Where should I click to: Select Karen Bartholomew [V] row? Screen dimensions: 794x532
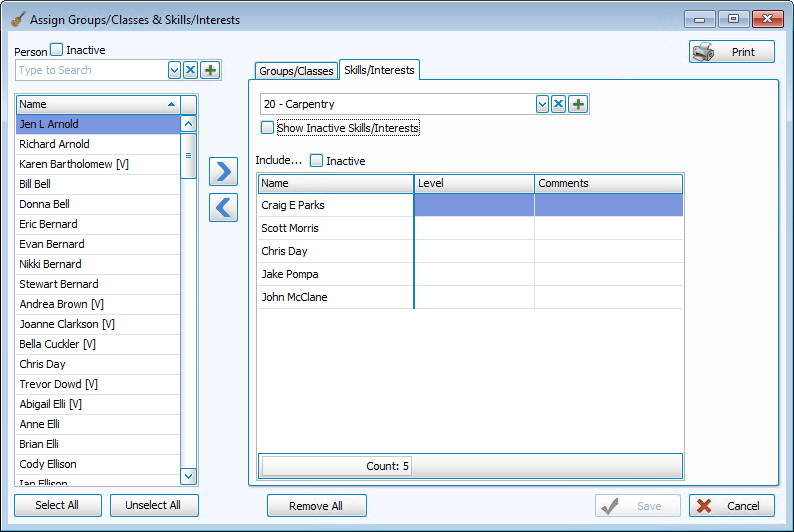98,164
